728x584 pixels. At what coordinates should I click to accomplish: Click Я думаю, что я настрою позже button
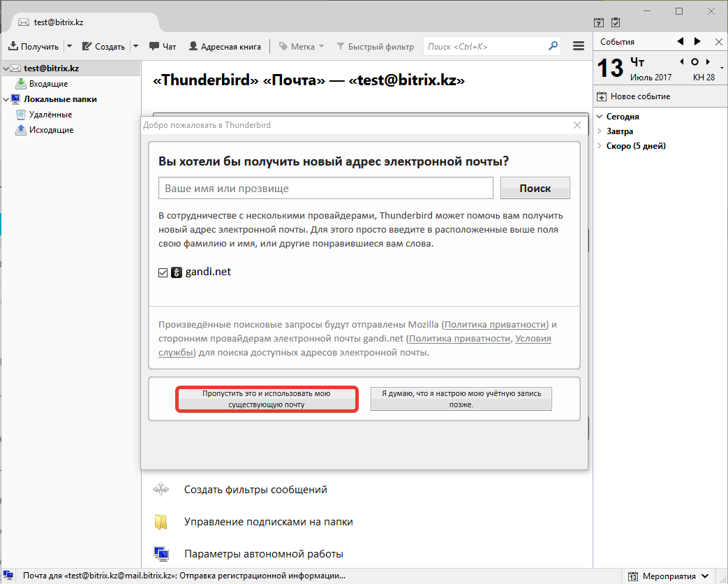click(x=461, y=399)
